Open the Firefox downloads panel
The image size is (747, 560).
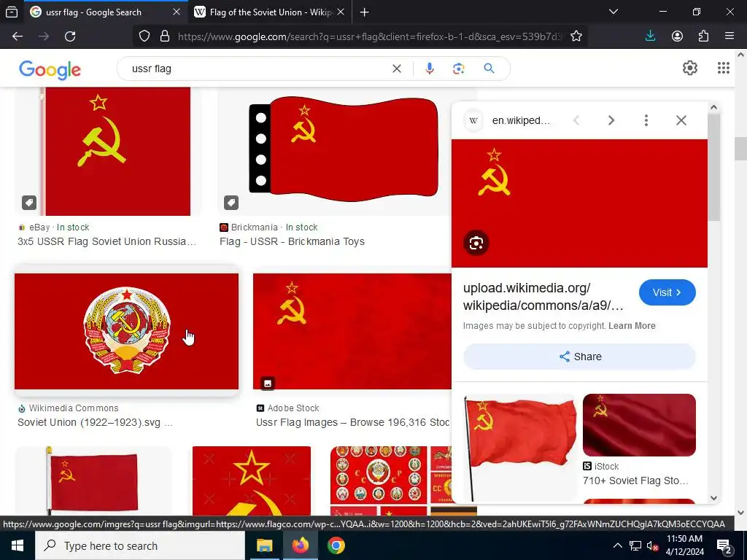pyautogui.click(x=650, y=36)
